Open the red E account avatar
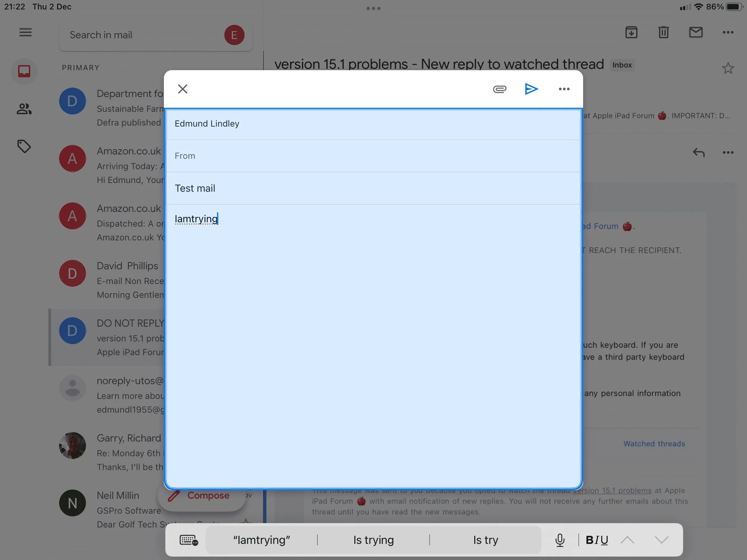Image resolution: width=747 pixels, height=560 pixels. (x=234, y=35)
